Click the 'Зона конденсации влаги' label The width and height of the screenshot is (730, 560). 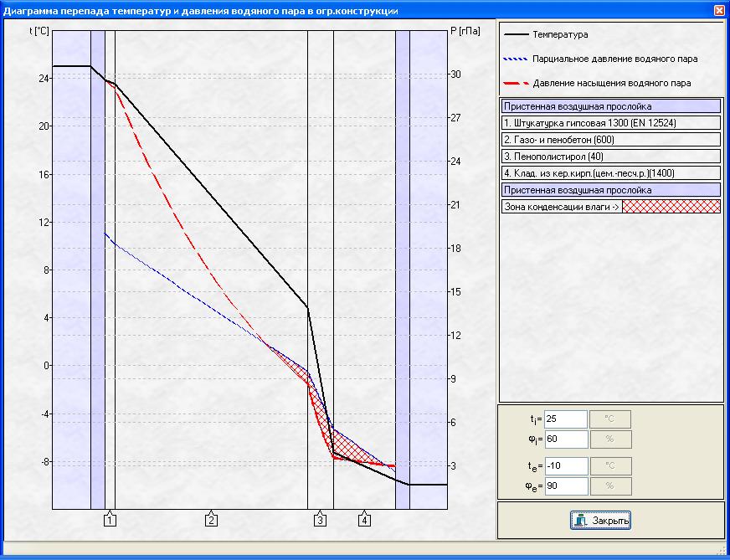562,207
